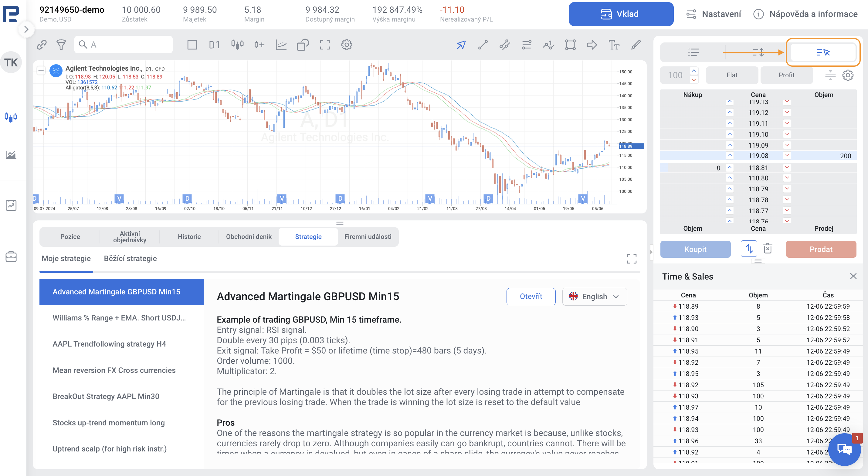Enable the Profit toggle in order book
Image resolution: width=868 pixels, height=476 pixels.
pos(786,75)
